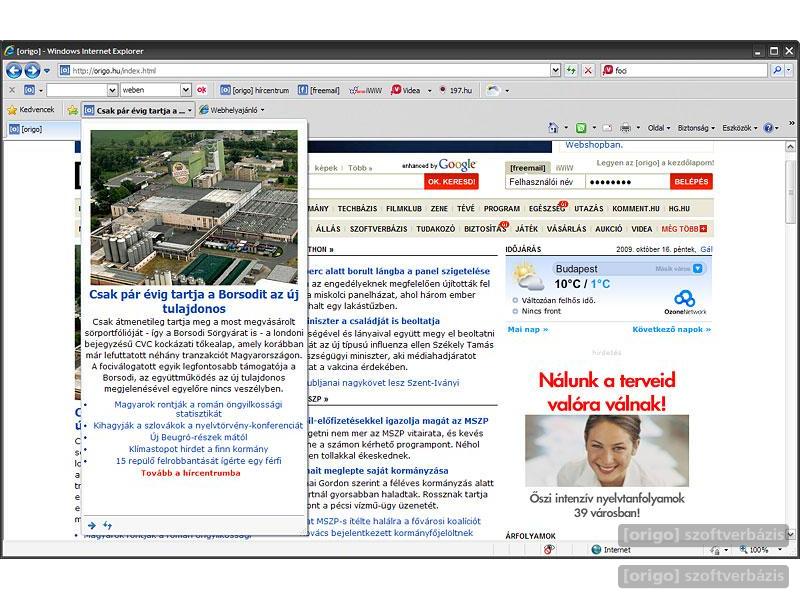The height and width of the screenshot is (600, 800).
Task: Expand the recent pages dropdown beside Forward
Action: point(46,70)
